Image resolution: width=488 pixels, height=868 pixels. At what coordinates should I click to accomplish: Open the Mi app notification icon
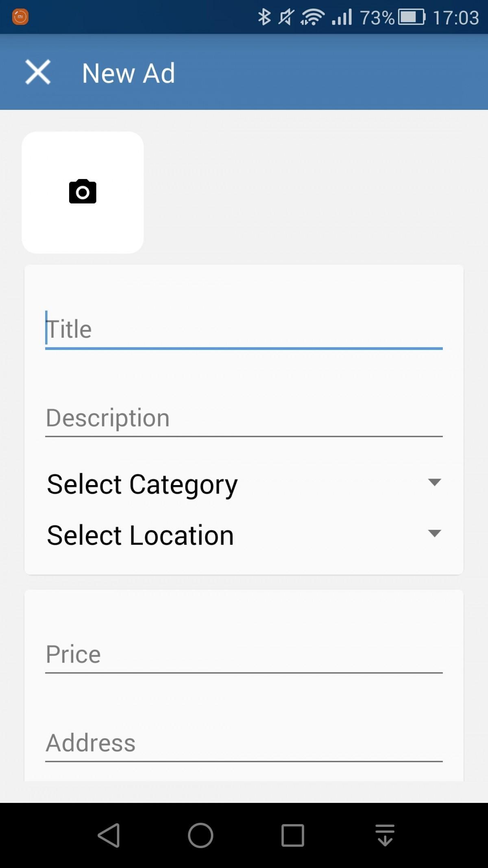20,17
